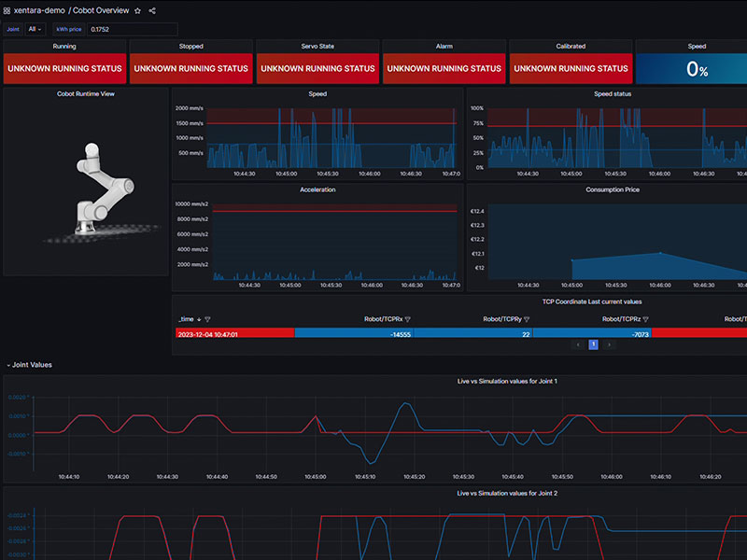Open filter for Robot/TCPRx column
Screen dimensions: 747x560
[407, 319]
